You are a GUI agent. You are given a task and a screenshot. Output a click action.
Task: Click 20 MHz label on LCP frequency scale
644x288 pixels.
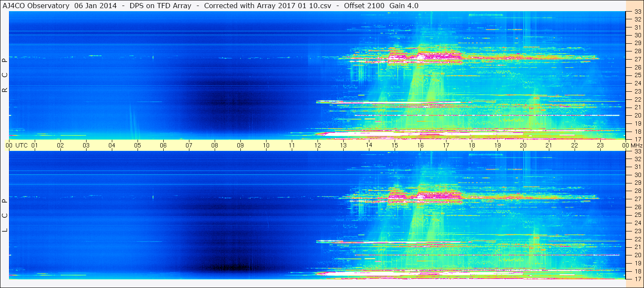pyautogui.click(x=637, y=255)
